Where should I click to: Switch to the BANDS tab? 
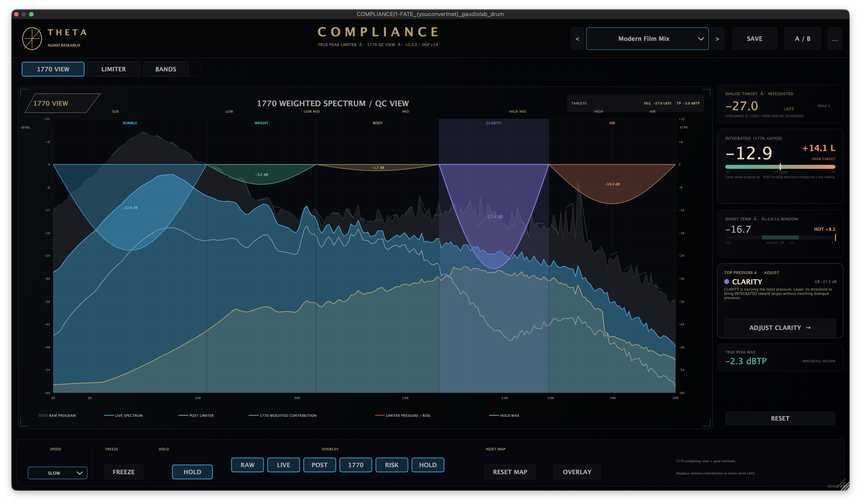point(166,69)
